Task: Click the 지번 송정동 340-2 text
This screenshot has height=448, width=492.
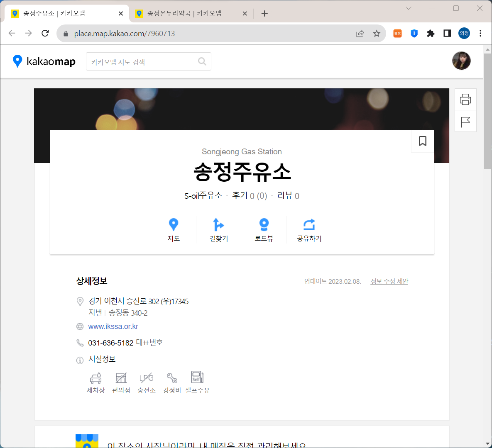Action: pyautogui.click(x=118, y=313)
